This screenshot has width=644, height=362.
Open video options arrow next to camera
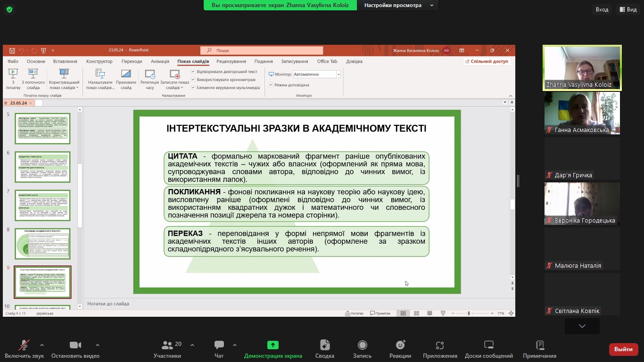[98, 345]
